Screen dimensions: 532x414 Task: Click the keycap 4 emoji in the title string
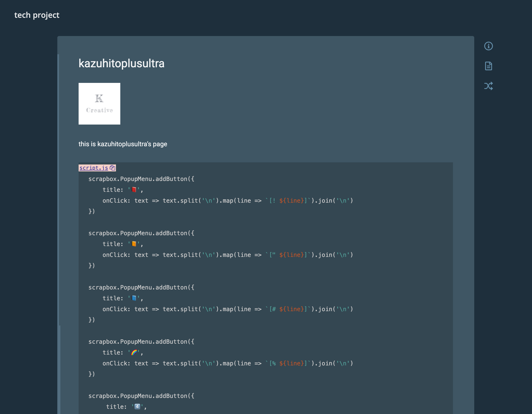tap(137, 406)
